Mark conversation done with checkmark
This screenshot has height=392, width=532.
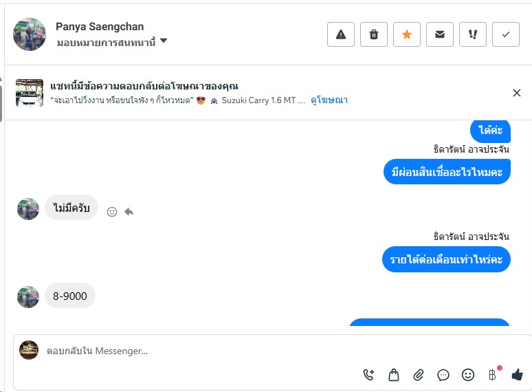point(506,34)
